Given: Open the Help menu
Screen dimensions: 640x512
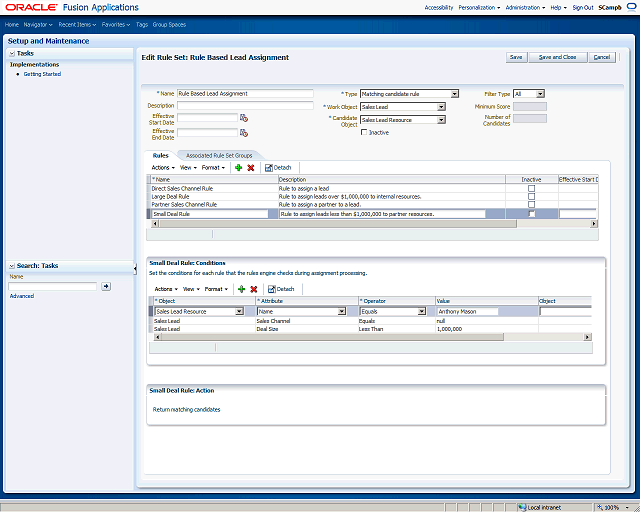Looking at the screenshot, I should coord(558,7).
